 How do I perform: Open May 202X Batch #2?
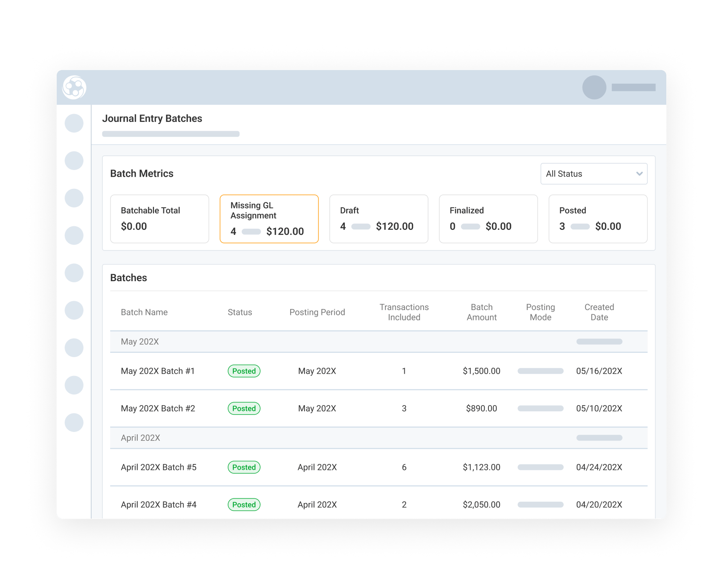tap(158, 408)
